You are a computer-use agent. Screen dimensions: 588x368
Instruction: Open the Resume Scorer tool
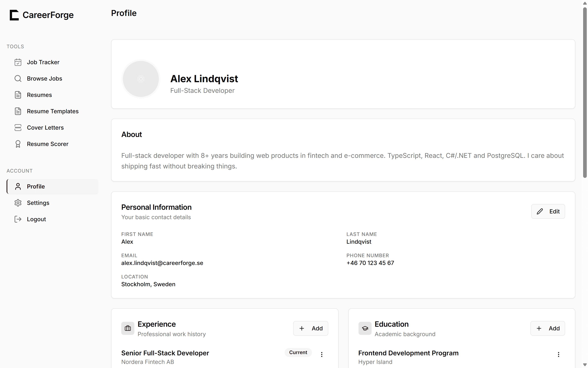[52, 144]
